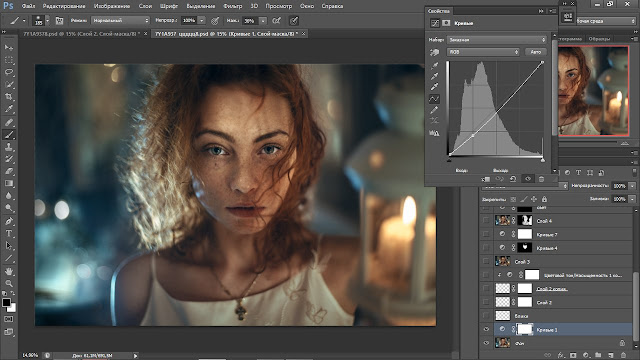Pick the gray point eyedropper in Curves
This screenshot has height=360, width=640.
coord(434,76)
